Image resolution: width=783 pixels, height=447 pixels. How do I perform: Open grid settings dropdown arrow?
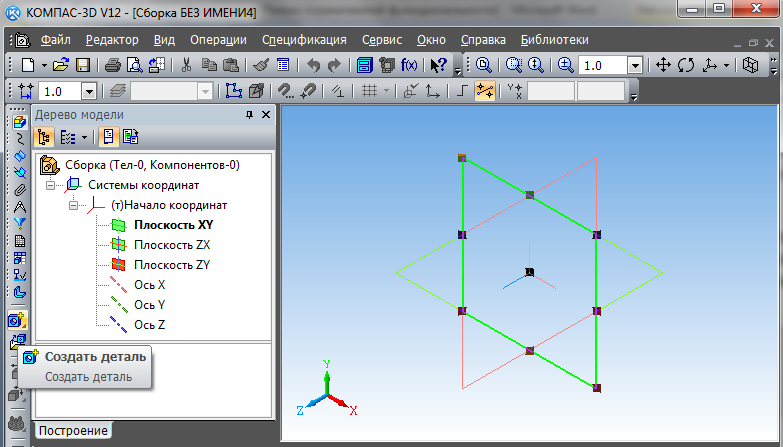pyautogui.click(x=386, y=91)
